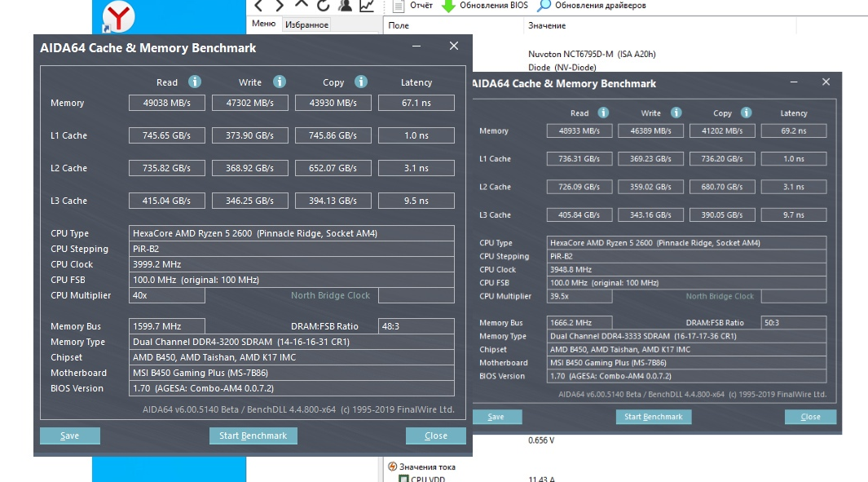Click the Memory Bus field 1666.2 MHz
Screen dimensions: 868x482
(579, 322)
